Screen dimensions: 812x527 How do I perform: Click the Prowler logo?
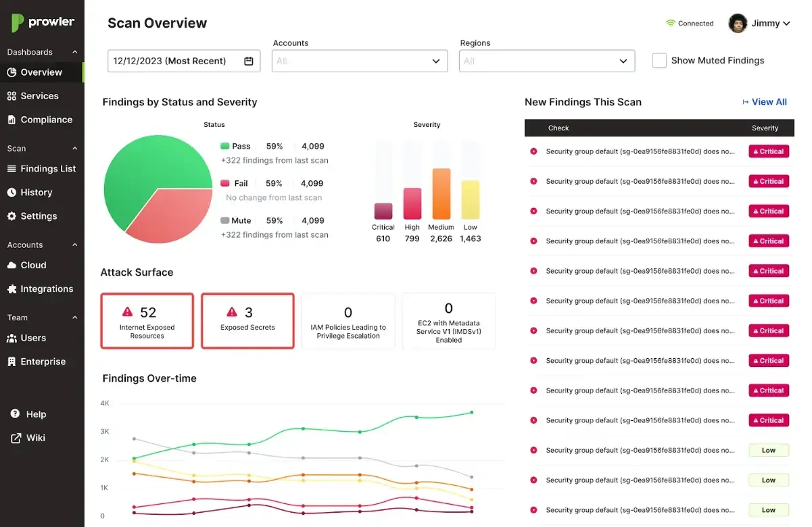point(43,22)
